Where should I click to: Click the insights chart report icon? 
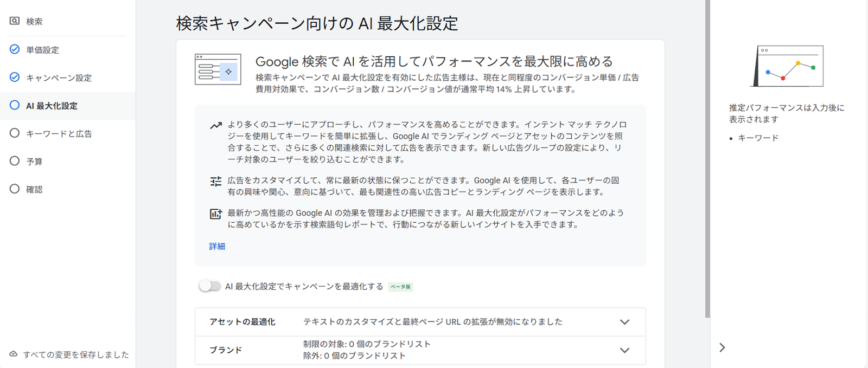216,214
